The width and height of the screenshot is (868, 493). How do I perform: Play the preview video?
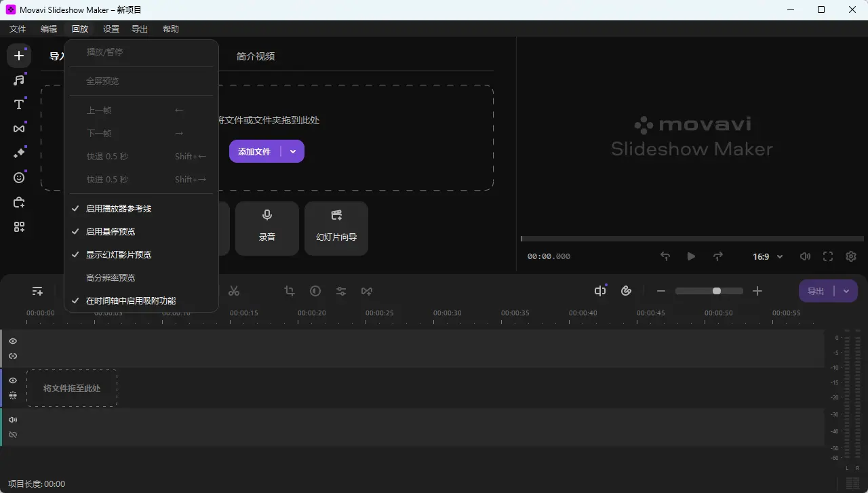tap(691, 256)
